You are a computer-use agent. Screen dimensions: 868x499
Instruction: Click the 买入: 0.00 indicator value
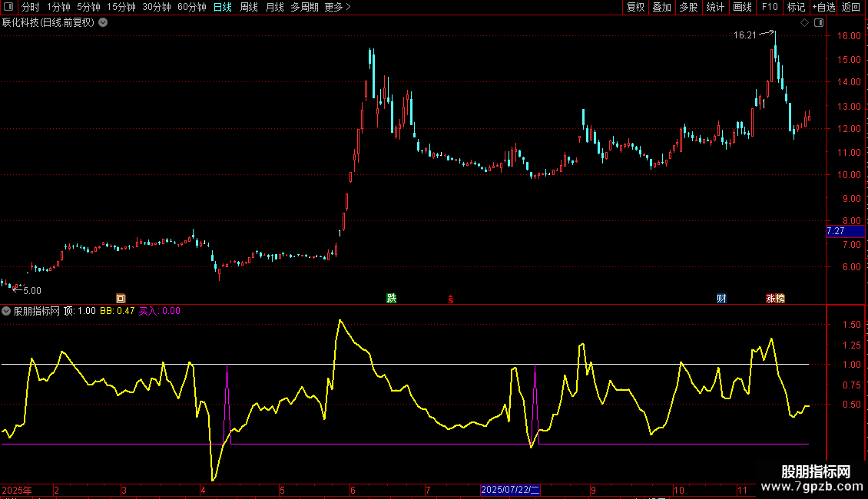160,311
